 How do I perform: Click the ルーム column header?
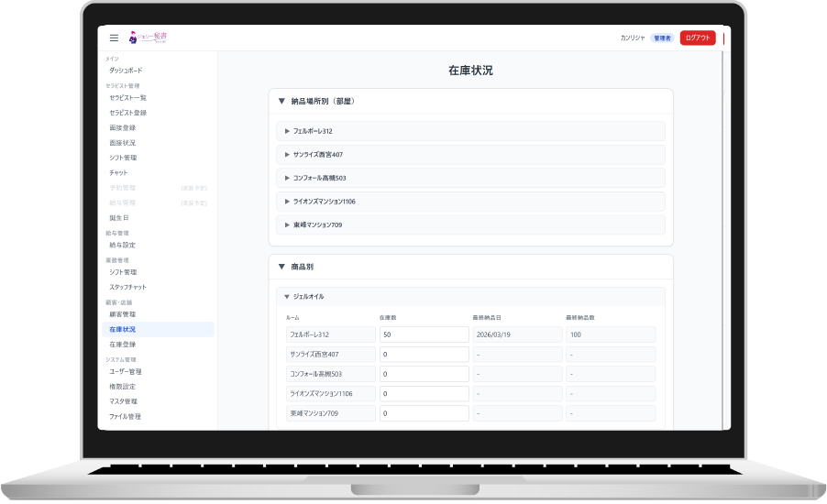[x=292, y=318]
